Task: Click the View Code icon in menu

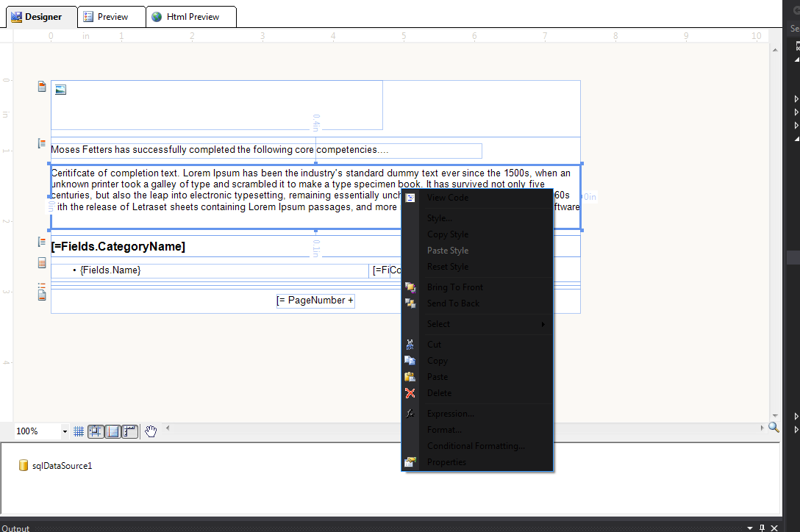Action: (410, 198)
